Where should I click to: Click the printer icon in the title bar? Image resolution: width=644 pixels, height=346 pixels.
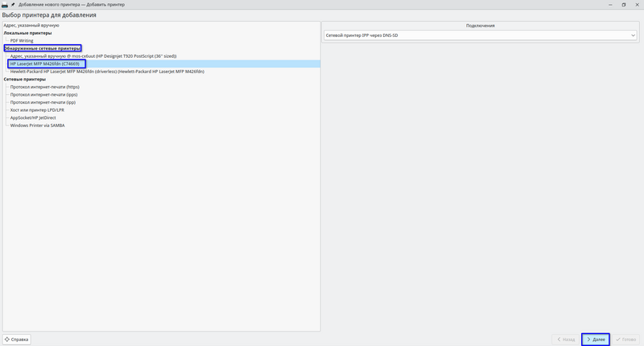6,4
